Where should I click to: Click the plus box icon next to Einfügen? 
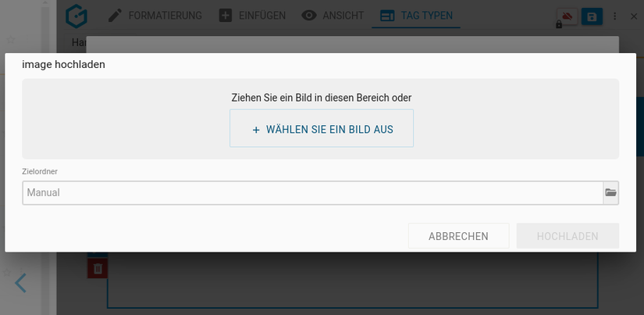click(x=226, y=16)
